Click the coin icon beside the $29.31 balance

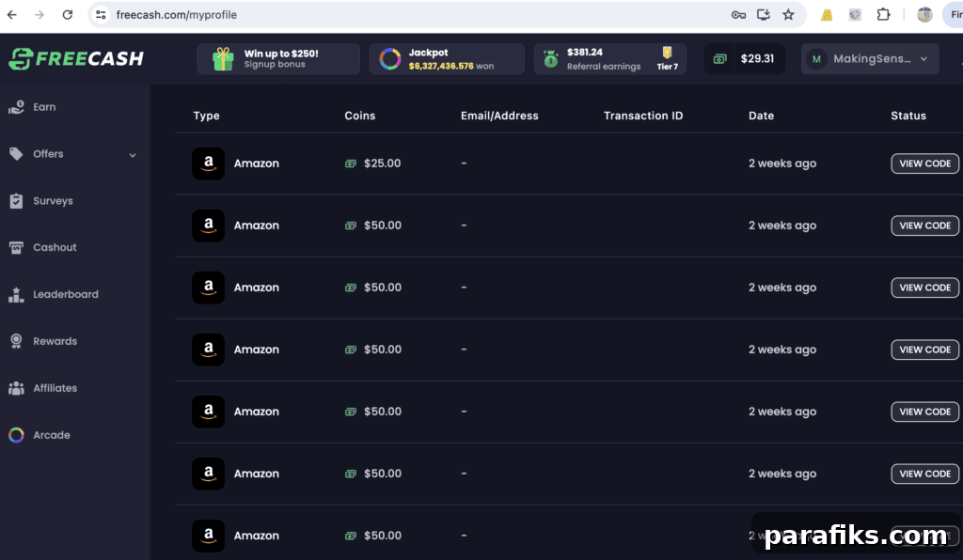tap(719, 59)
